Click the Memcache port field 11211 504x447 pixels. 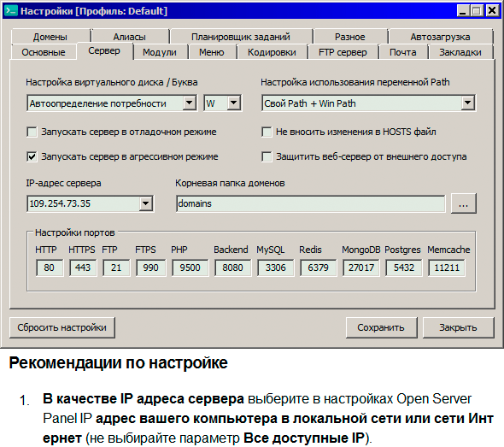coord(447,268)
